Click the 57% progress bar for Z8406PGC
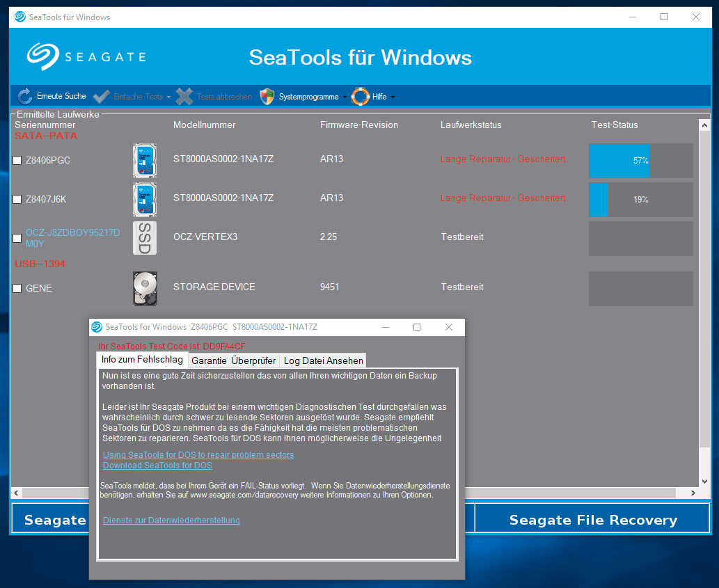Viewport: 719px width, 588px height. click(x=640, y=161)
